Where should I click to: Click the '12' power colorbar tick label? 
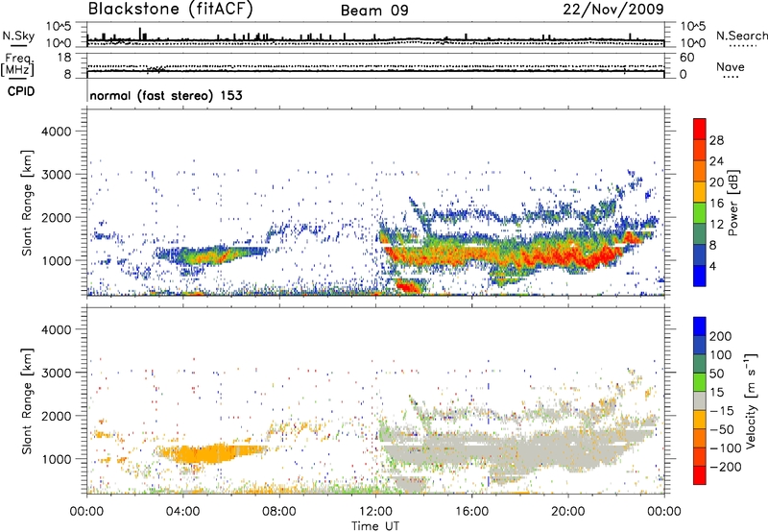(716, 225)
